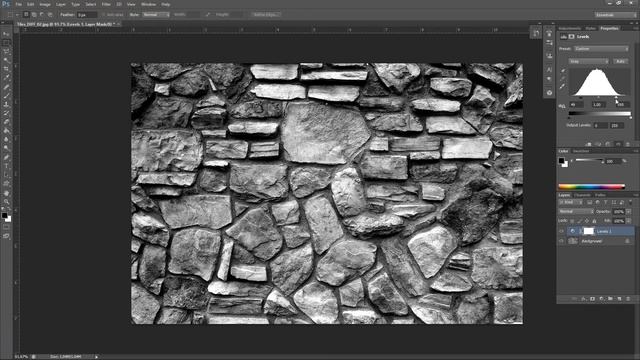
Task: Switch to the Adjustments tab
Action: coord(570,29)
